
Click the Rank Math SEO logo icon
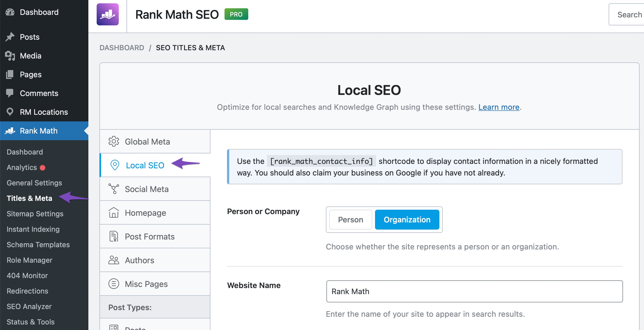point(108,14)
